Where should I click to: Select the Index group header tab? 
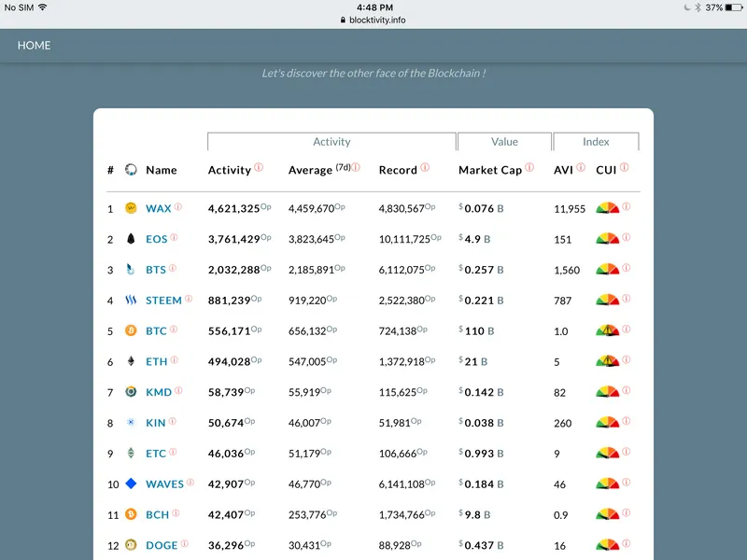[x=596, y=142]
